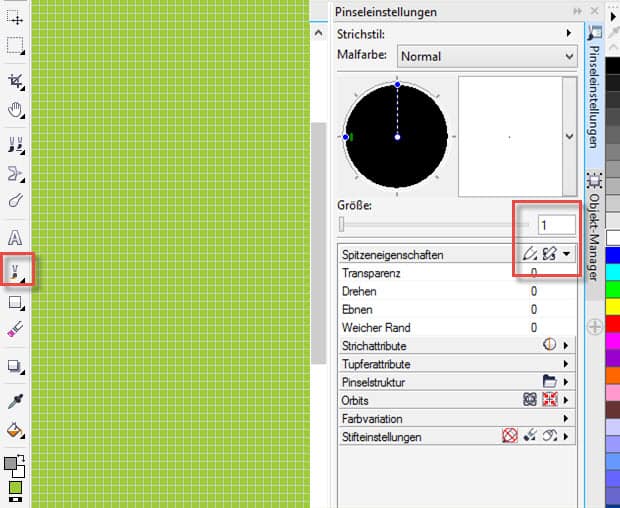
Task: Expand the Tupferattribute section
Action: pos(567,364)
